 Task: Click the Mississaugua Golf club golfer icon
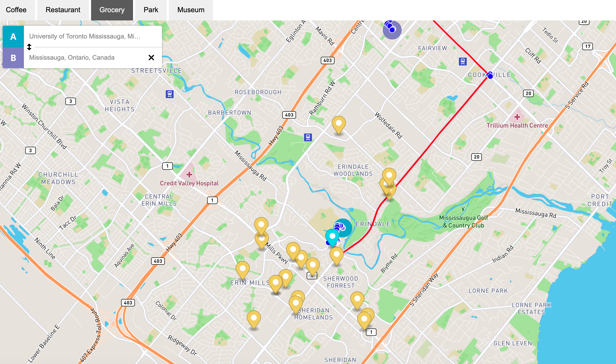[x=463, y=209]
